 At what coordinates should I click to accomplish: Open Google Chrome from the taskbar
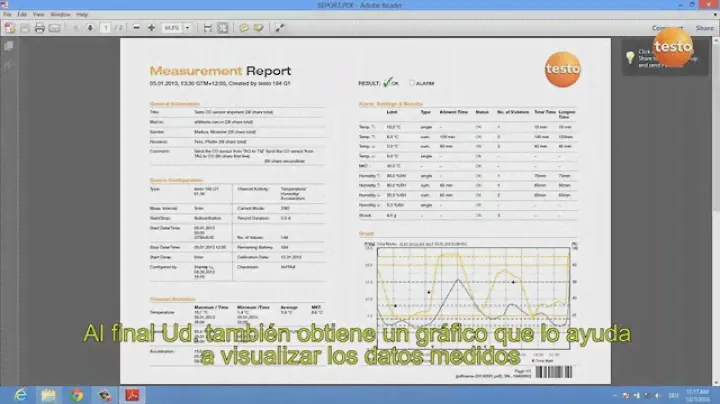click(x=77, y=393)
